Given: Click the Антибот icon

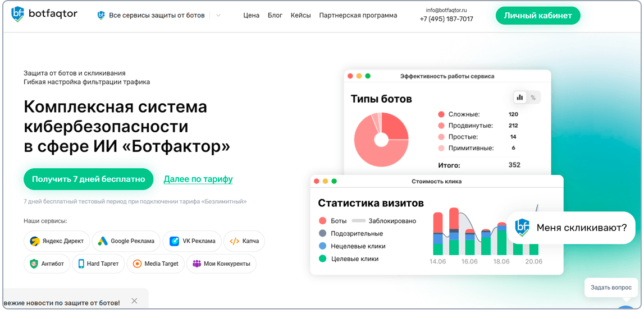Looking at the screenshot, I should coord(34,263).
